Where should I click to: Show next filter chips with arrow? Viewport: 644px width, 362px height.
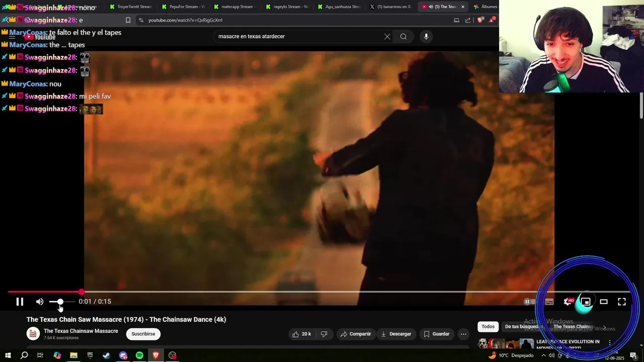[604, 327]
